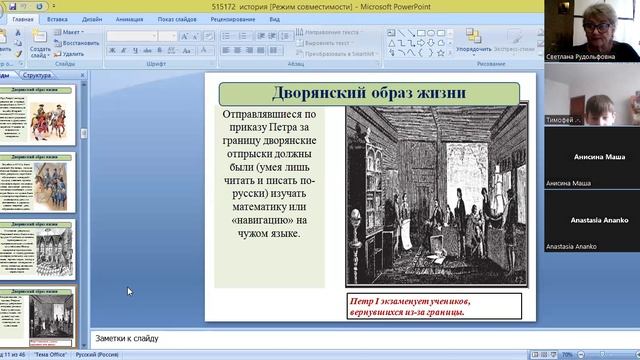
Task: Click the Redo icon in quick access toolbar
Action: click(39, 7)
